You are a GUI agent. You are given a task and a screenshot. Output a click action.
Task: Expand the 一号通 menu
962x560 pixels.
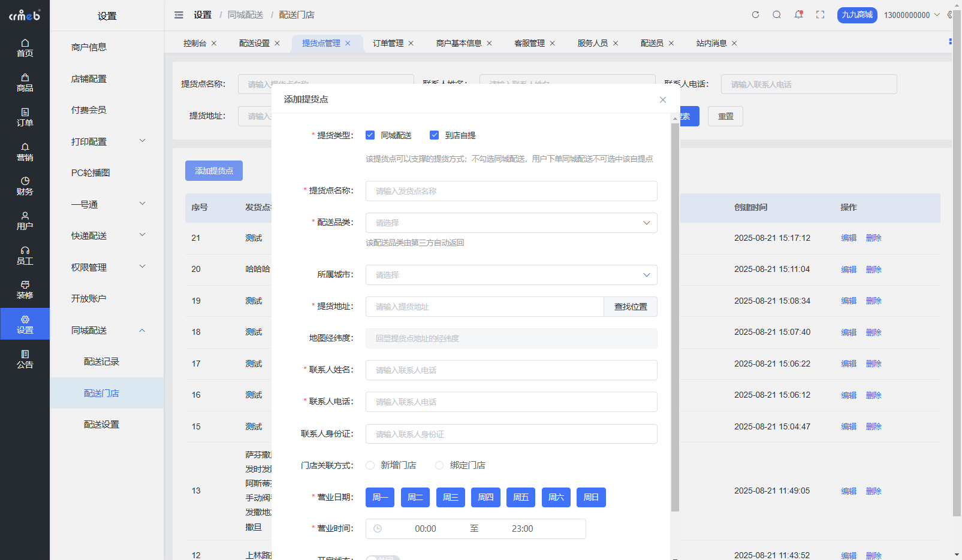pos(108,204)
